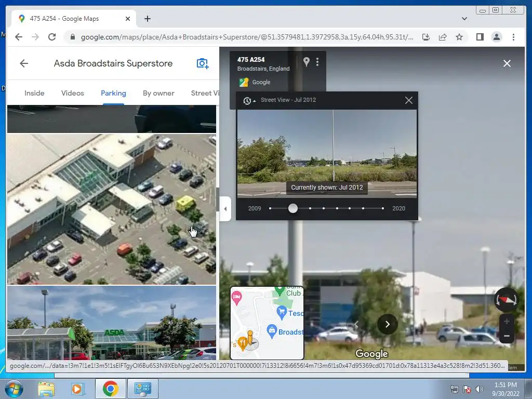Open Inside photos tab
The image size is (532, 399).
point(34,93)
